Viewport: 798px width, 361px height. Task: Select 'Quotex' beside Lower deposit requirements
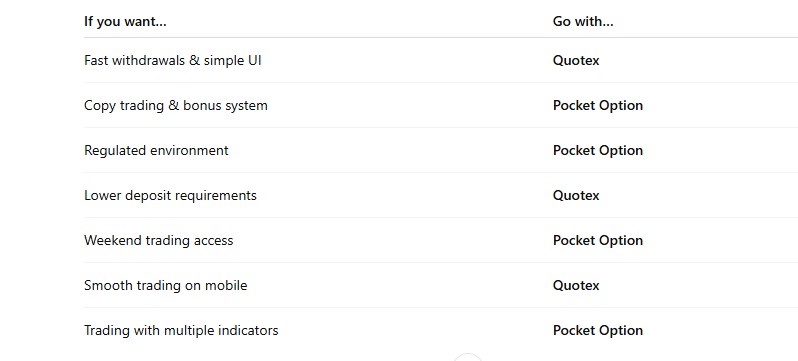coord(576,196)
